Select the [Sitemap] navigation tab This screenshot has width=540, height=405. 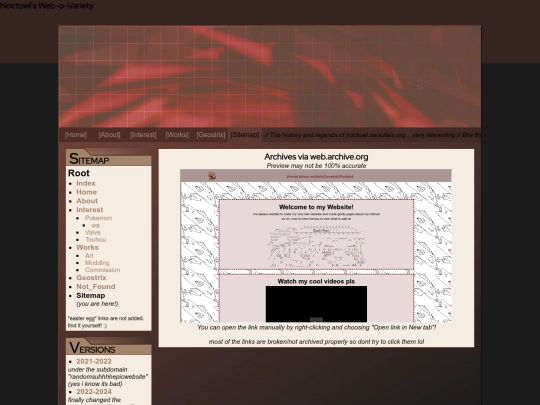pyautogui.click(x=245, y=135)
